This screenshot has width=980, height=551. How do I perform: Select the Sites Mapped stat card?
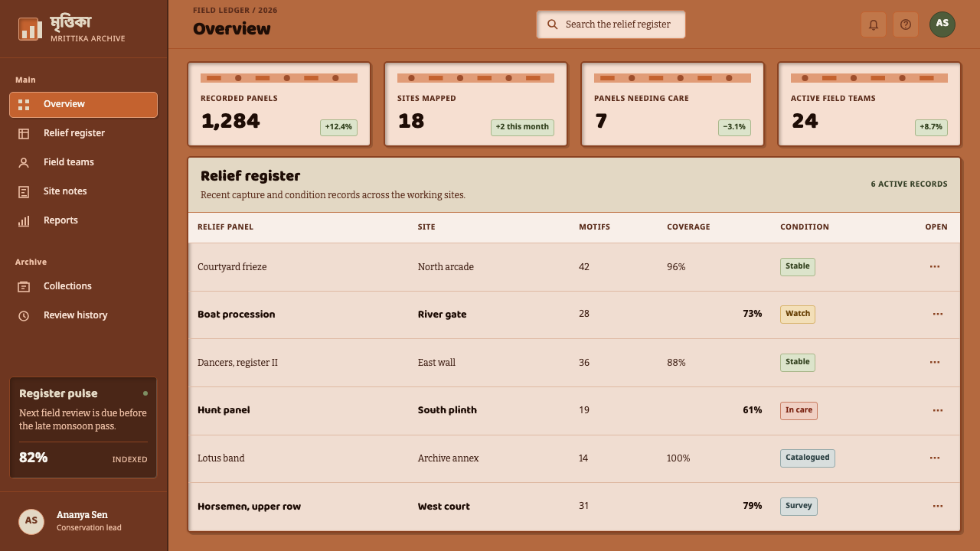click(476, 104)
